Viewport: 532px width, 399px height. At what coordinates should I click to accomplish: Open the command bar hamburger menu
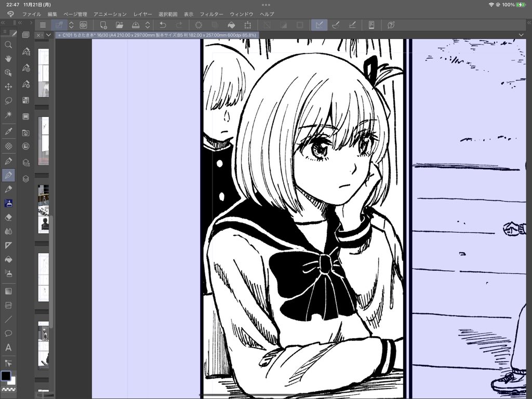[43, 25]
